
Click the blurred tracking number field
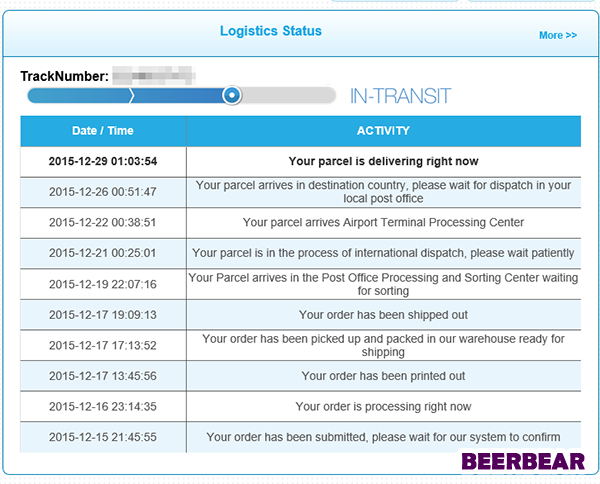click(x=154, y=75)
